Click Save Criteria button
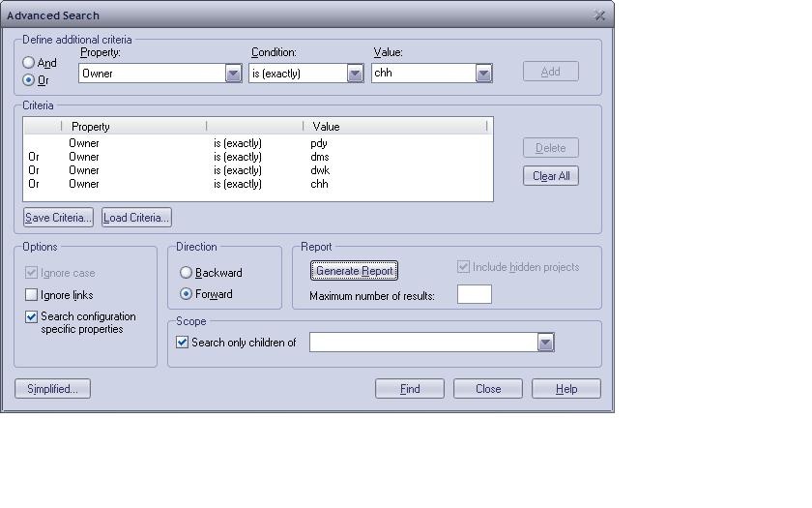The height and width of the screenshot is (508, 812). [x=59, y=218]
